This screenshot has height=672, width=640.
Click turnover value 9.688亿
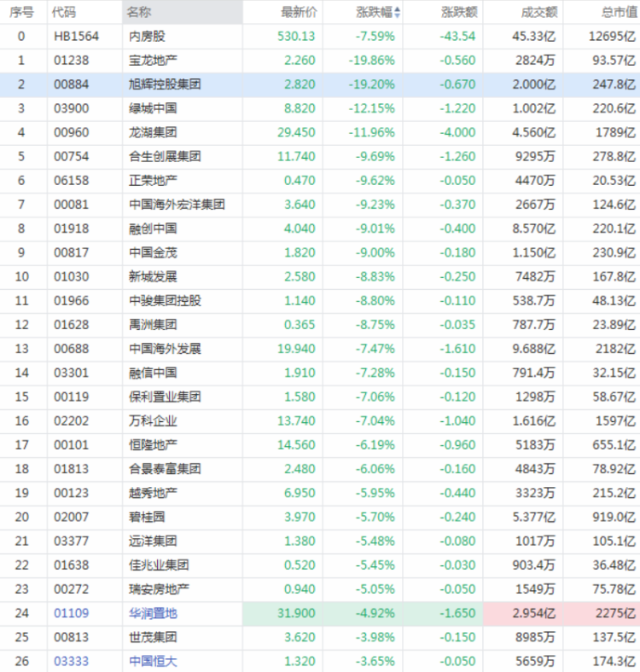[533, 349]
